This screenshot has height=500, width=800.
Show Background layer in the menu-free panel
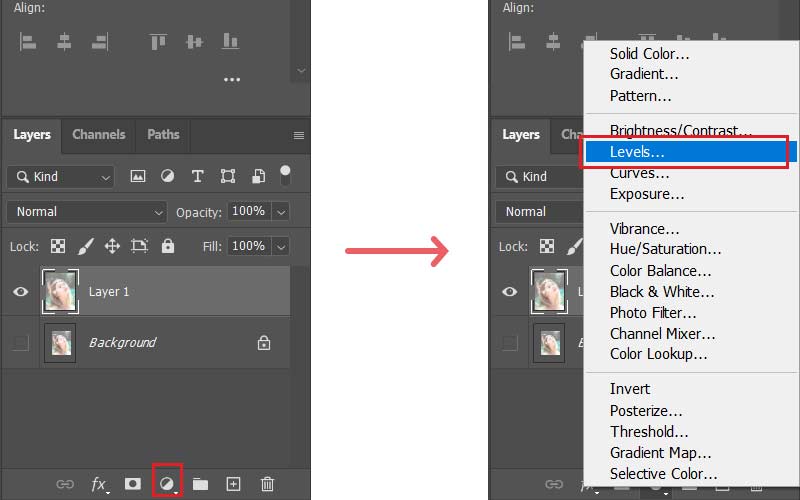(x=20, y=342)
